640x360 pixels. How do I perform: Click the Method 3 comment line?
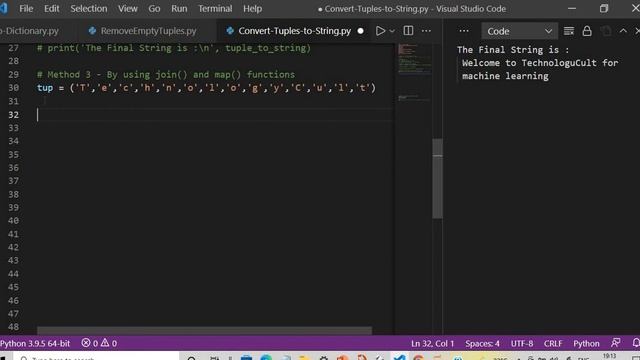(166, 74)
